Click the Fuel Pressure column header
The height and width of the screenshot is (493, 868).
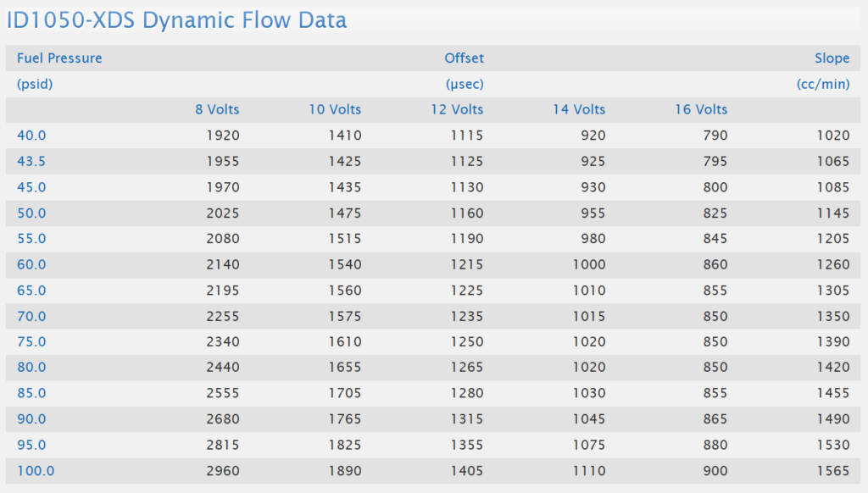59,58
